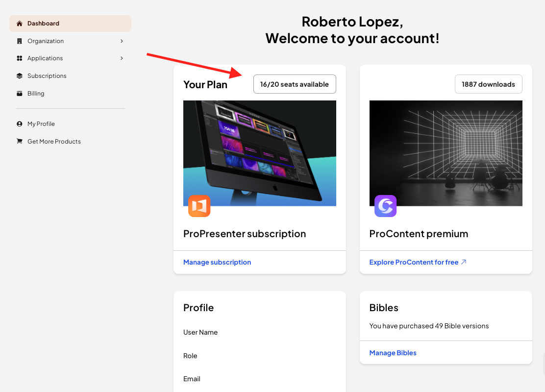Click the Billing wallet icon
Viewport: 545px width, 392px height.
click(x=20, y=94)
